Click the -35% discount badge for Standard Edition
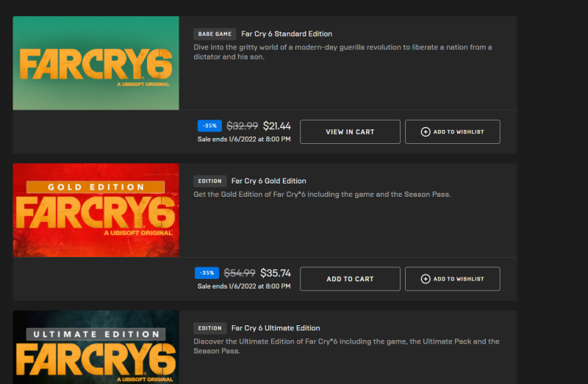Image resolution: width=588 pixels, height=384 pixels. point(209,126)
